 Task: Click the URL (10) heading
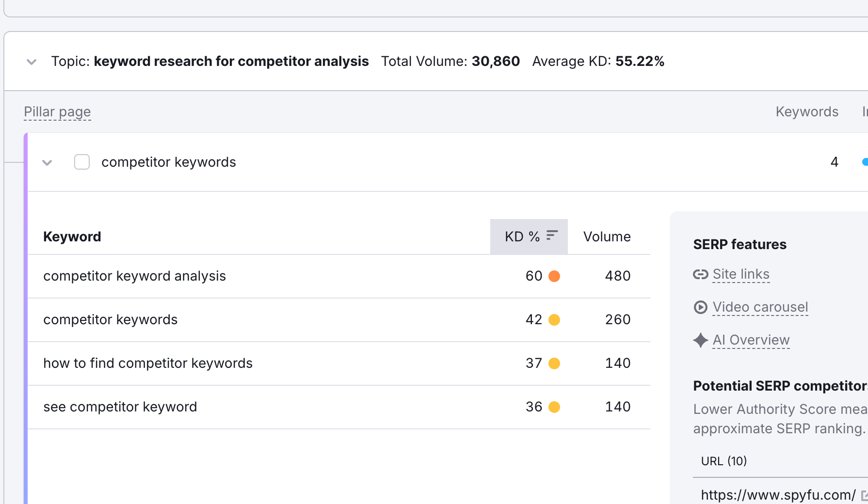tap(723, 461)
